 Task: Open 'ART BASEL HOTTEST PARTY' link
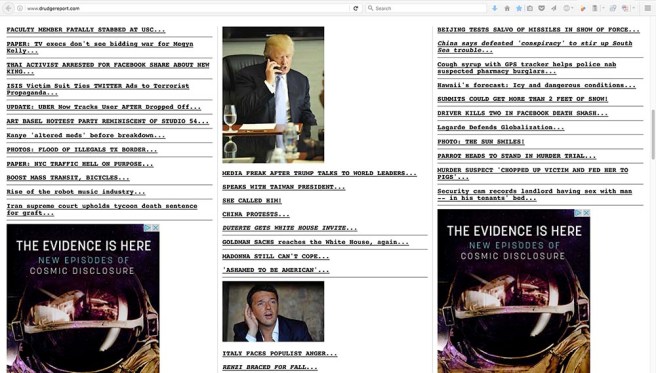pyautogui.click(x=108, y=121)
